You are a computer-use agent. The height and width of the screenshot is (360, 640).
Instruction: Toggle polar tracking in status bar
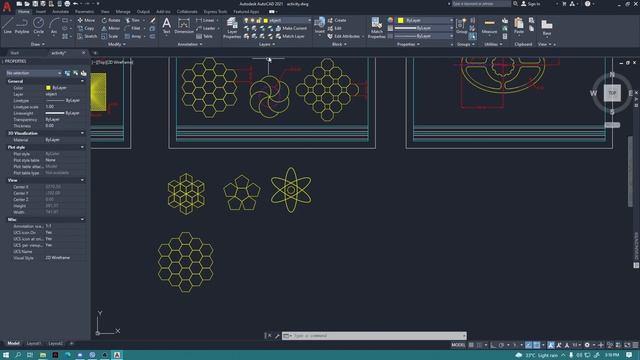(502, 345)
